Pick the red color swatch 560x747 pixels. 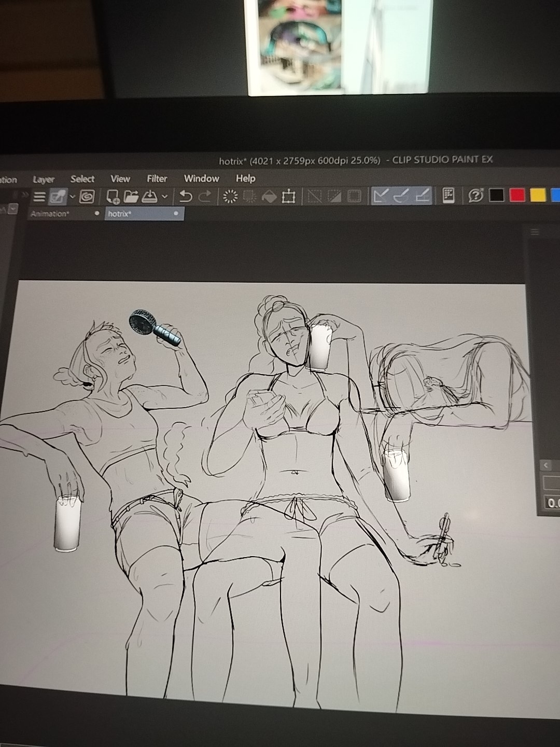517,195
